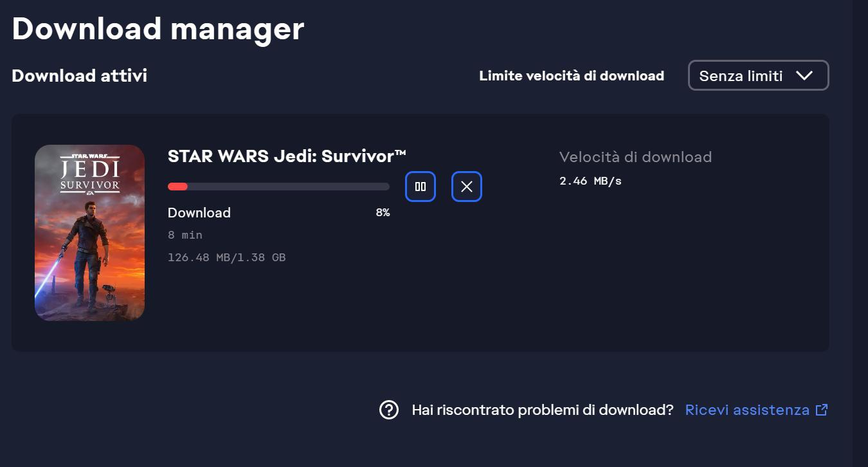Click the 8% progress percentage
The height and width of the screenshot is (467, 868).
pyautogui.click(x=383, y=212)
